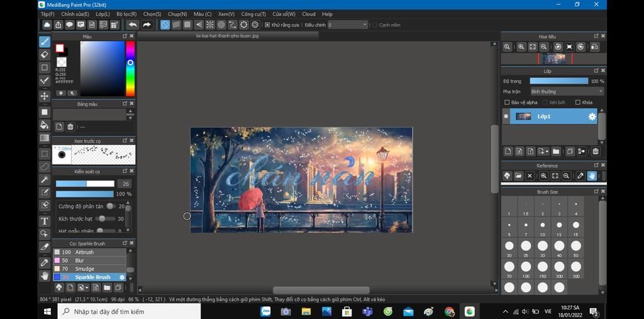644x319 pixels.
Task: Open snap settings gear in toolbar
Action: (255, 24)
